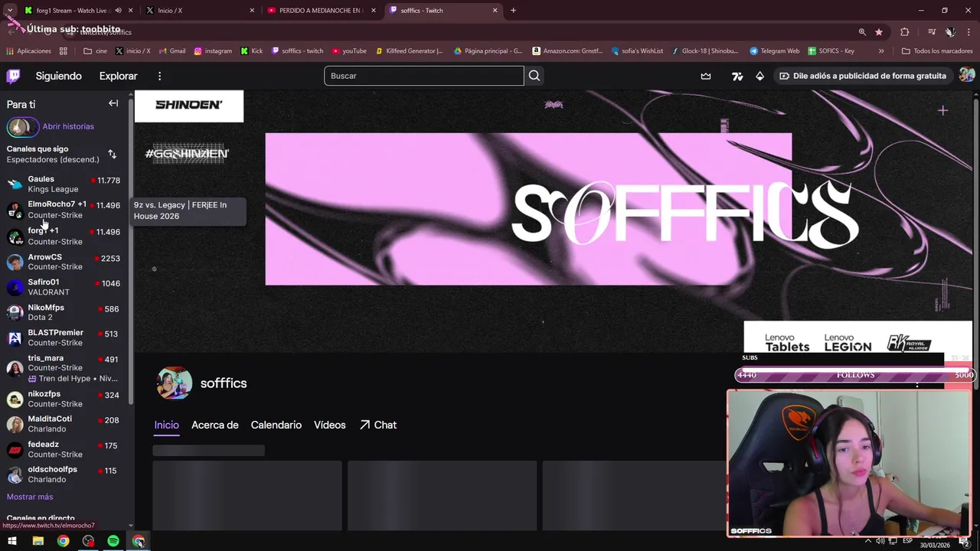Open instagram bookmark

[x=213, y=51]
